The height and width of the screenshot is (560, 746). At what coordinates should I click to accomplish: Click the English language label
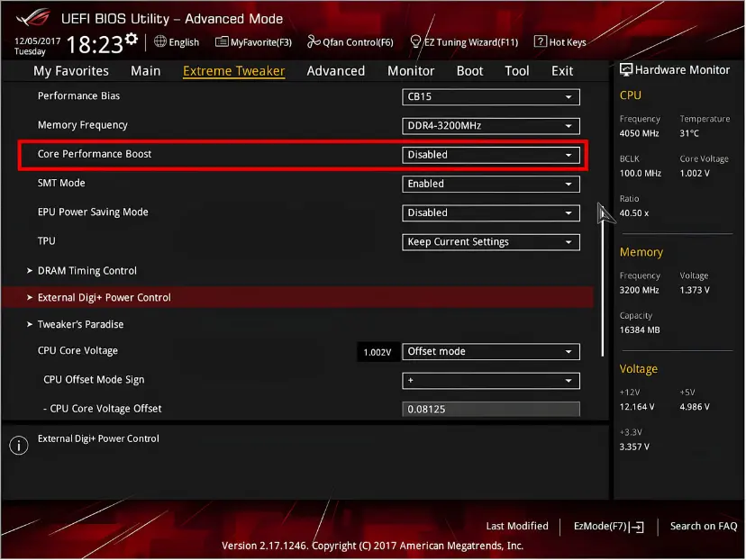pos(184,42)
